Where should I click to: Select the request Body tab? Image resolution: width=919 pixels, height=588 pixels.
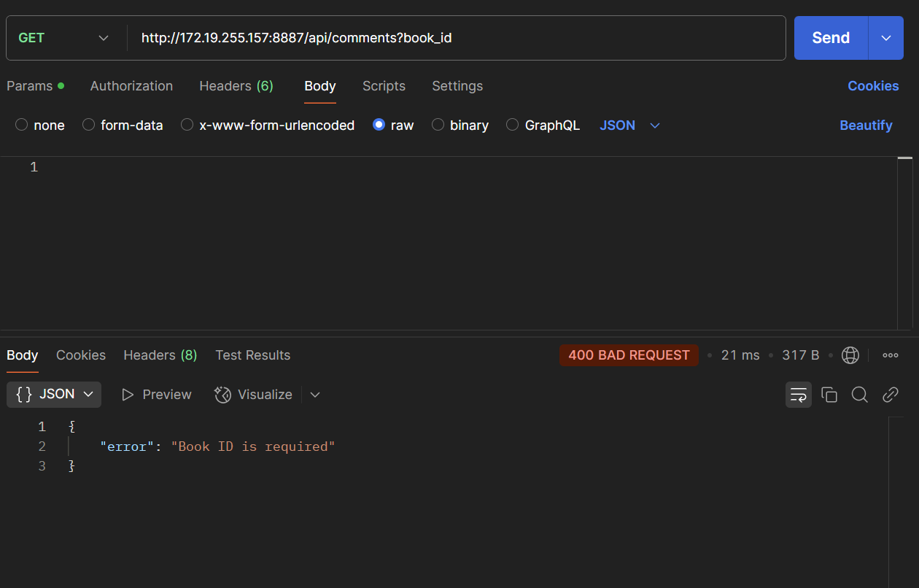(320, 86)
